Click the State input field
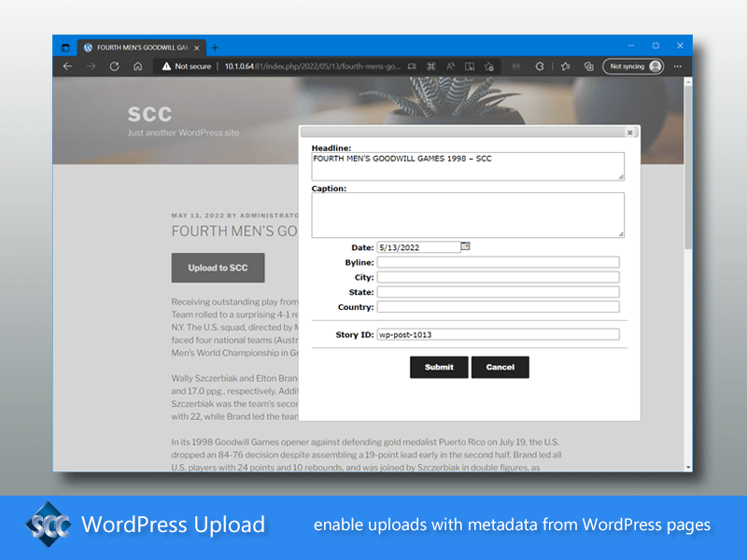Image resolution: width=747 pixels, height=560 pixels. tap(499, 292)
